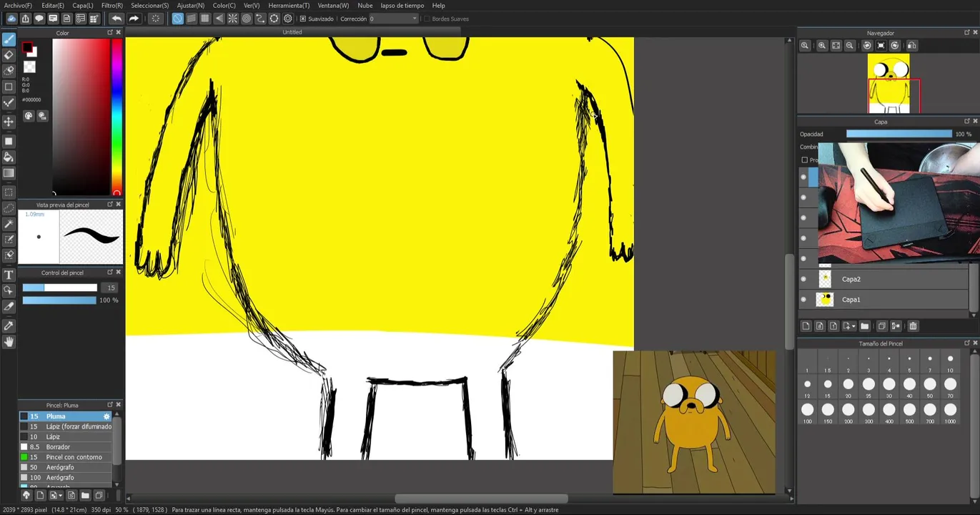Adjust the layer Opacidad slider

coord(899,134)
